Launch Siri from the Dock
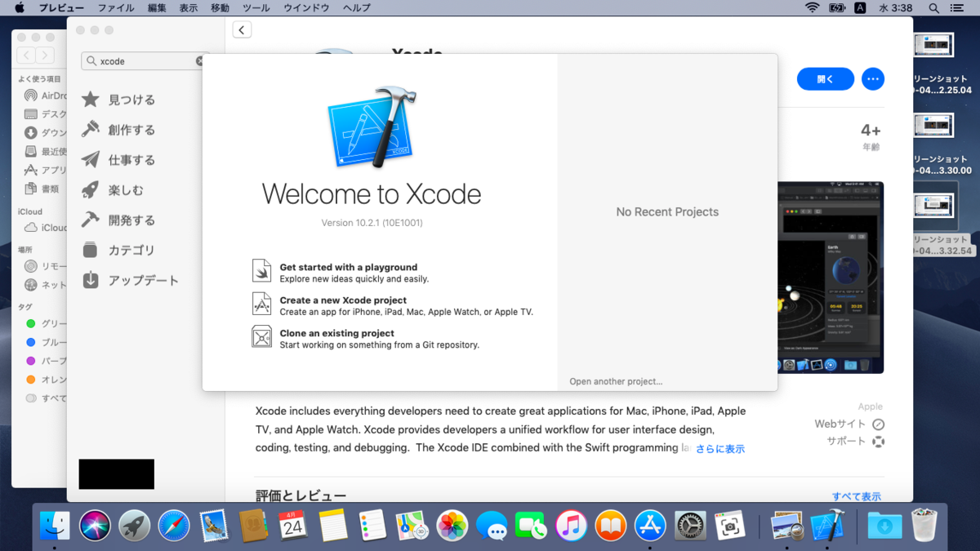 (x=95, y=526)
